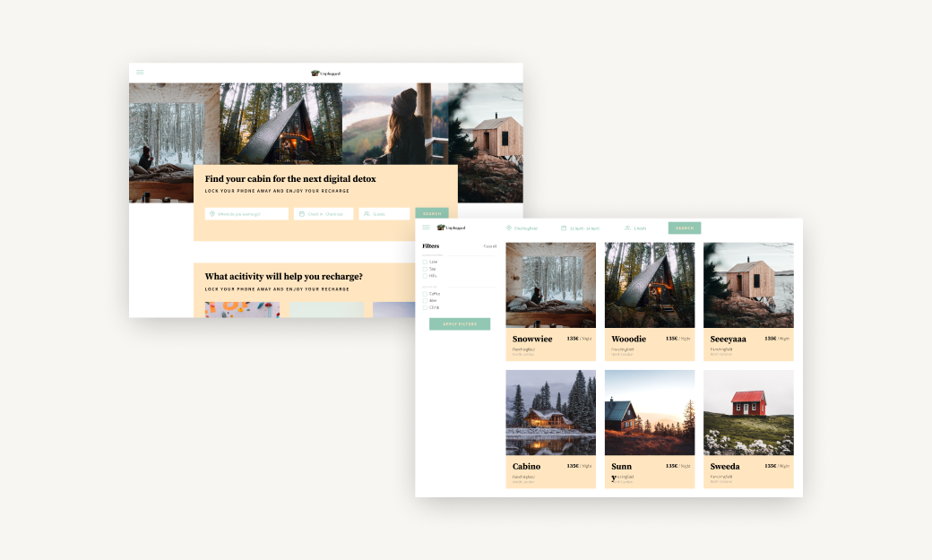Click location pin in homepage destination field
Screen dimensions: 932x560
coord(212,214)
